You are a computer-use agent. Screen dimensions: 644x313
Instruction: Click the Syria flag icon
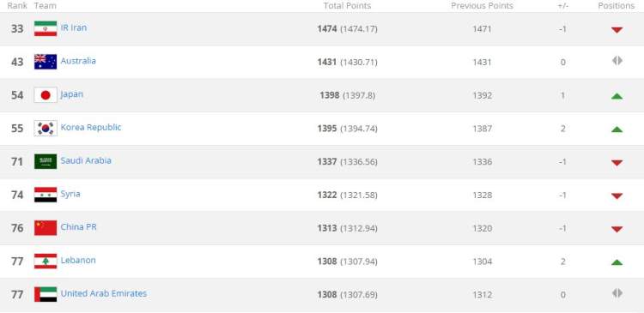pyautogui.click(x=46, y=195)
